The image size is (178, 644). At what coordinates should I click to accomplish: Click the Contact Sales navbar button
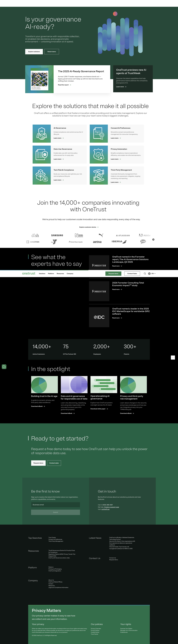coord(132,274)
